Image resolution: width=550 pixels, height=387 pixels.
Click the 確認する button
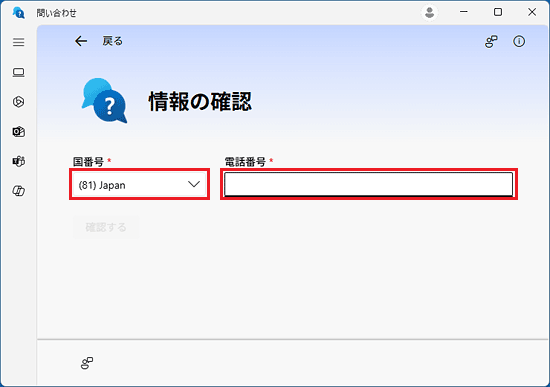(106, 227)
